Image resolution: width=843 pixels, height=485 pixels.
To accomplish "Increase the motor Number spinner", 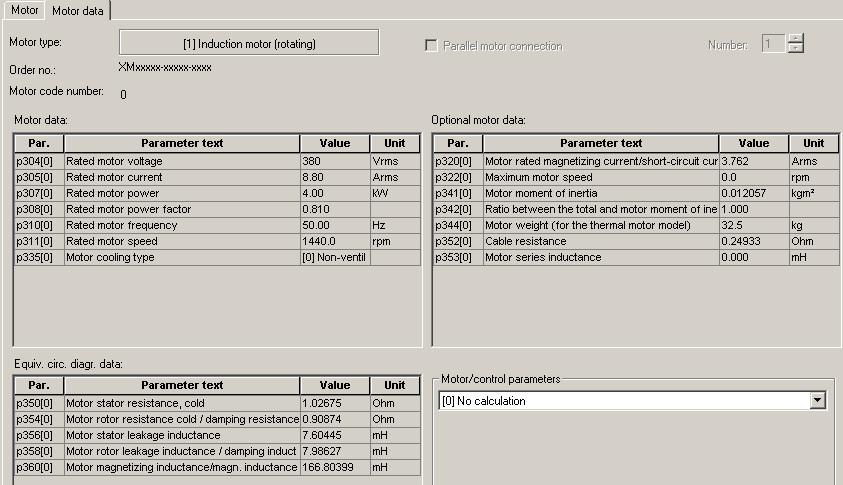I will click(x=795, y=39).
